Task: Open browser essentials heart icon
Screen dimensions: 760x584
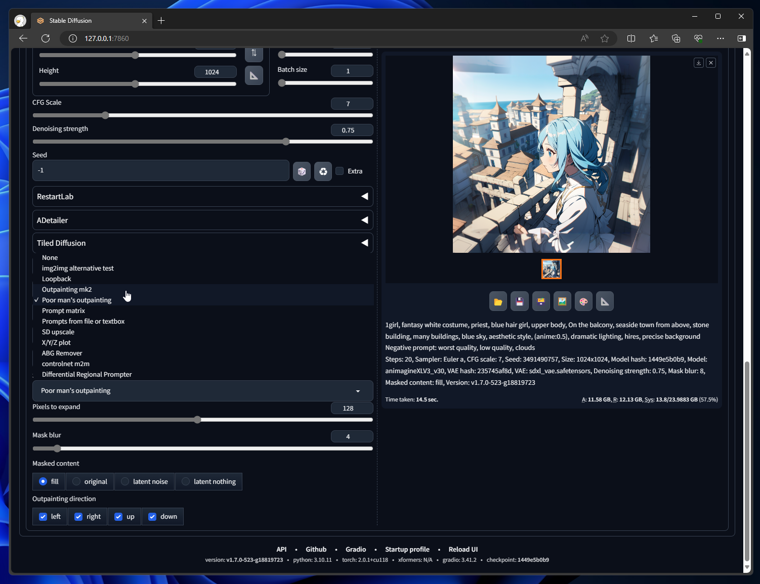Action: 698,38
